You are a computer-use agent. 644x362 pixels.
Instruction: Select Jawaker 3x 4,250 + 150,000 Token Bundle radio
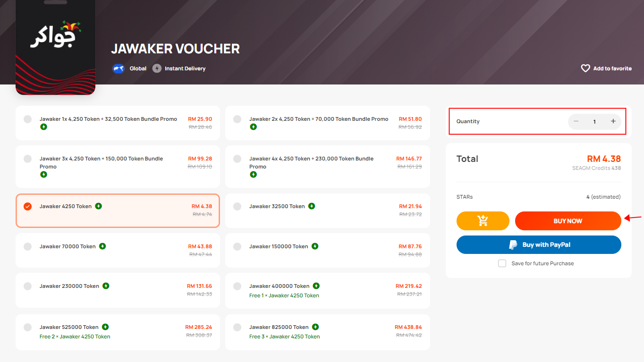tap(28, 159)
